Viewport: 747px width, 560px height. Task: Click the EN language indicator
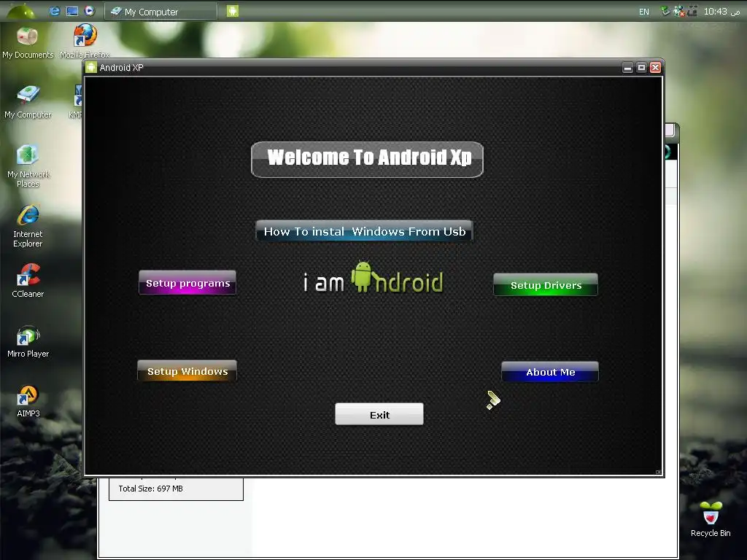coord(643,12)
